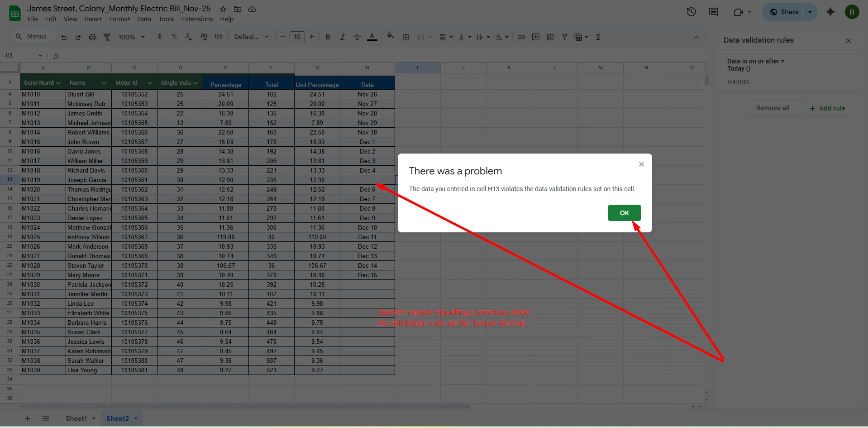
Task: Create a filter
Action: click(x=564, y=37)
